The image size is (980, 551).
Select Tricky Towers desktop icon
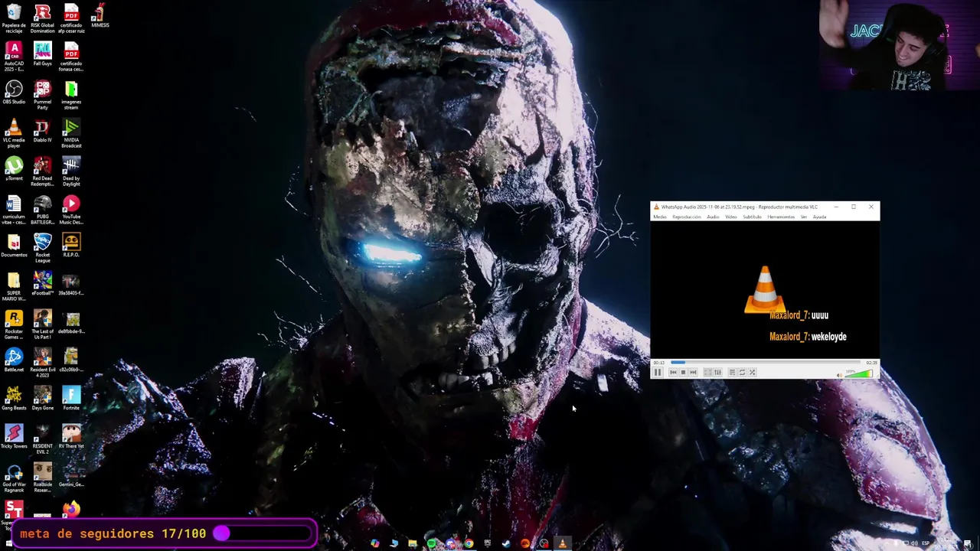click(x=14, y=438)
